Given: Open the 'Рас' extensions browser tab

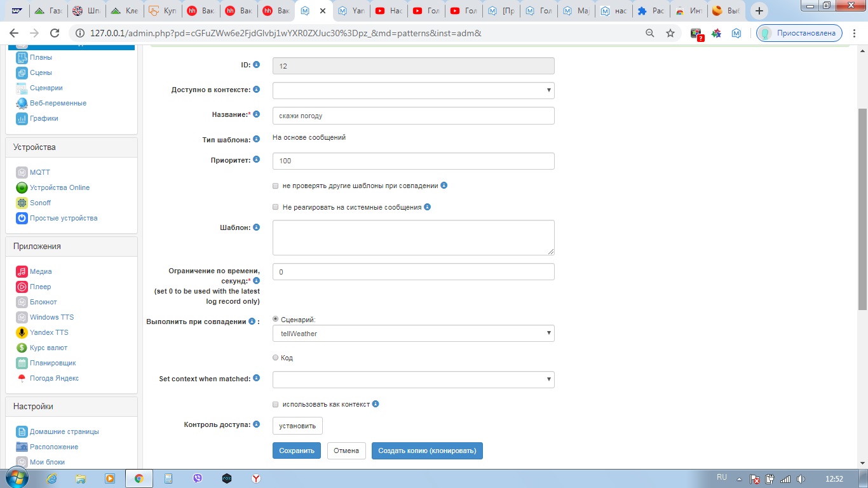Looking at the screenshot, I should 651,11.
